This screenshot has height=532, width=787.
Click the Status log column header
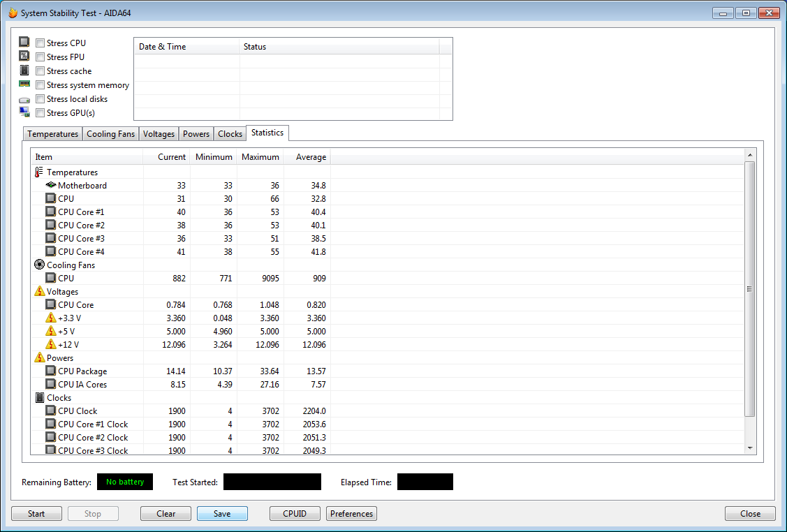[339, 47]
